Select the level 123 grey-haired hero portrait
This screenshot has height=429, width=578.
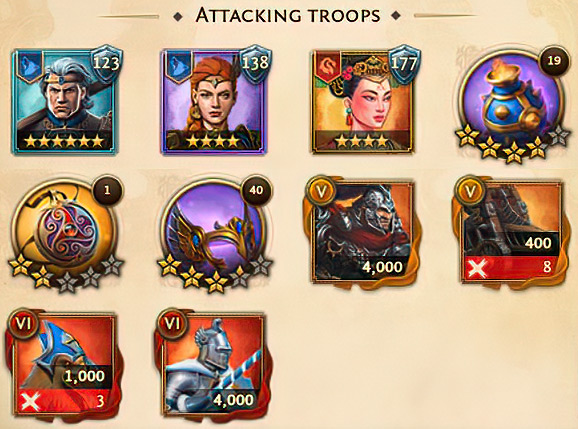pos(65,101)
